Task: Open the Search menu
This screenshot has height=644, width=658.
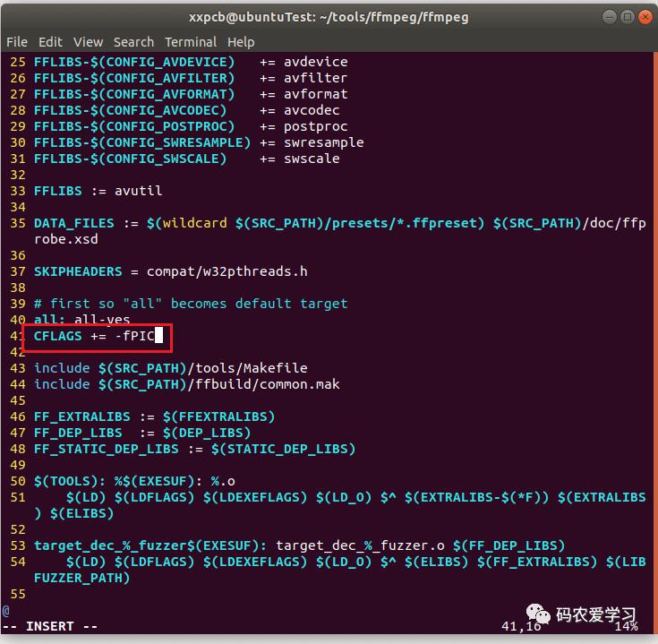Action: (133, 42)
